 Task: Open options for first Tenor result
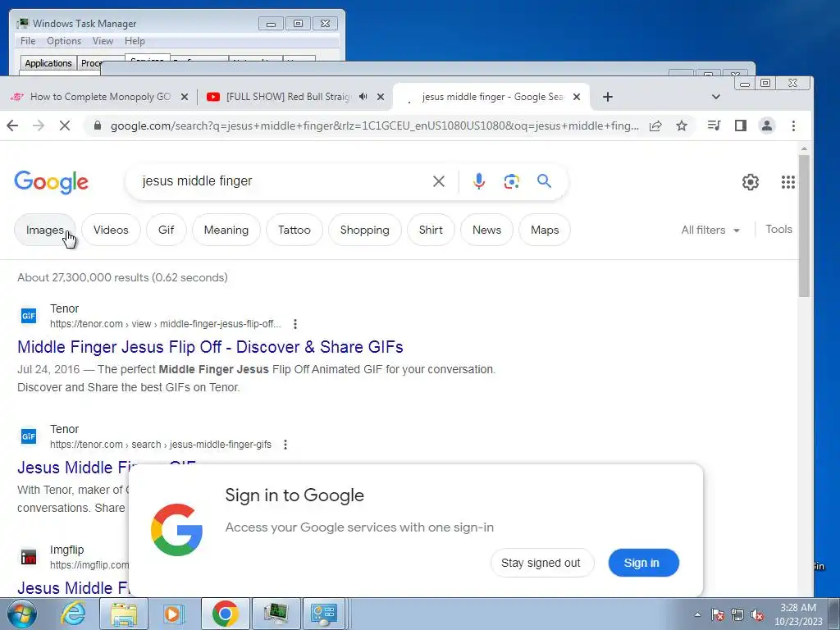click(295, 324)
